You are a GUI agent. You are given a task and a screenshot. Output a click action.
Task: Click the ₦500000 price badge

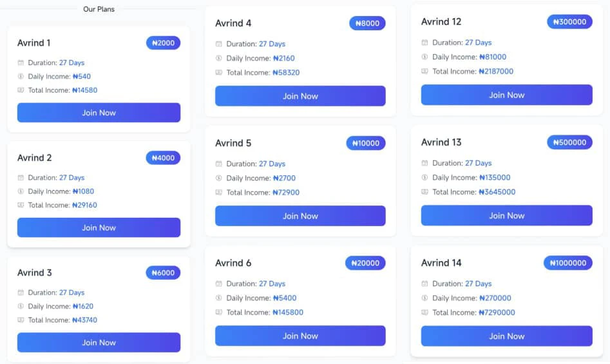[569, 142]
